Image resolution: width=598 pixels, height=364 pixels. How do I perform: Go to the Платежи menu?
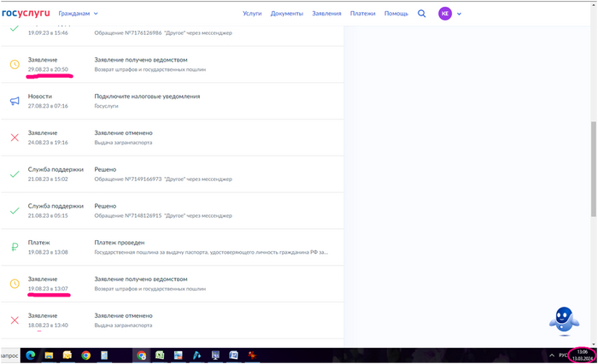[363, 14]
